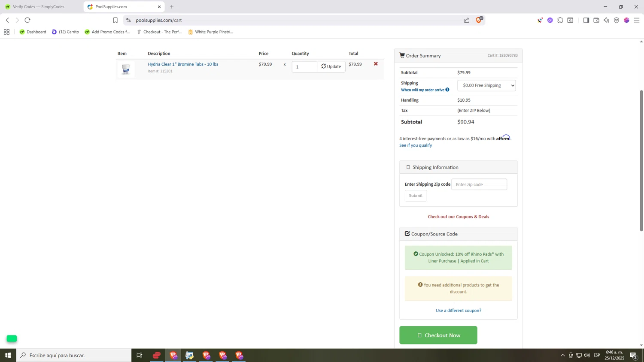The image size is (644, 362).
Task: Open the Free Shipping dropdown
Action: click(486, 85)
